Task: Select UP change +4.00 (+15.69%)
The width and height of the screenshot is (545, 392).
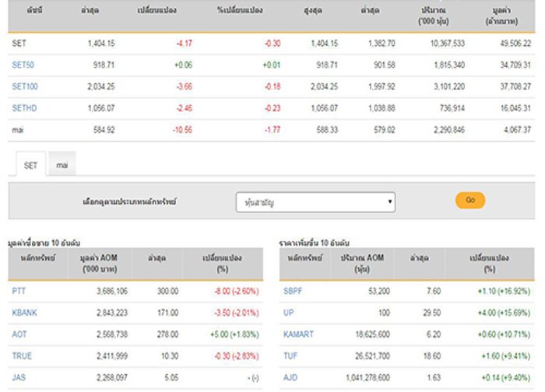Action: [x=505, y=313]
